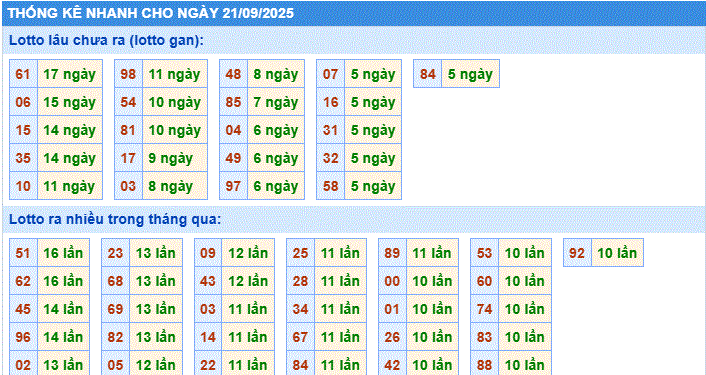Select number 67 in the frequent lotto table
Viewport: 706px width, 375px height.
click(300, 337)
